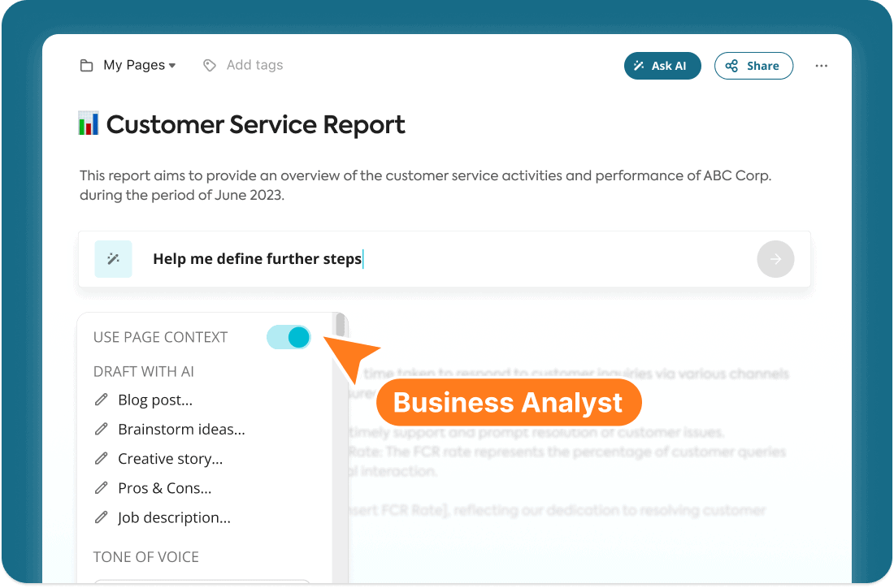The width and height of the screenshot is (894, 588).
Task: Click the bar chart emoji page icon
Action: coord(89,123)
